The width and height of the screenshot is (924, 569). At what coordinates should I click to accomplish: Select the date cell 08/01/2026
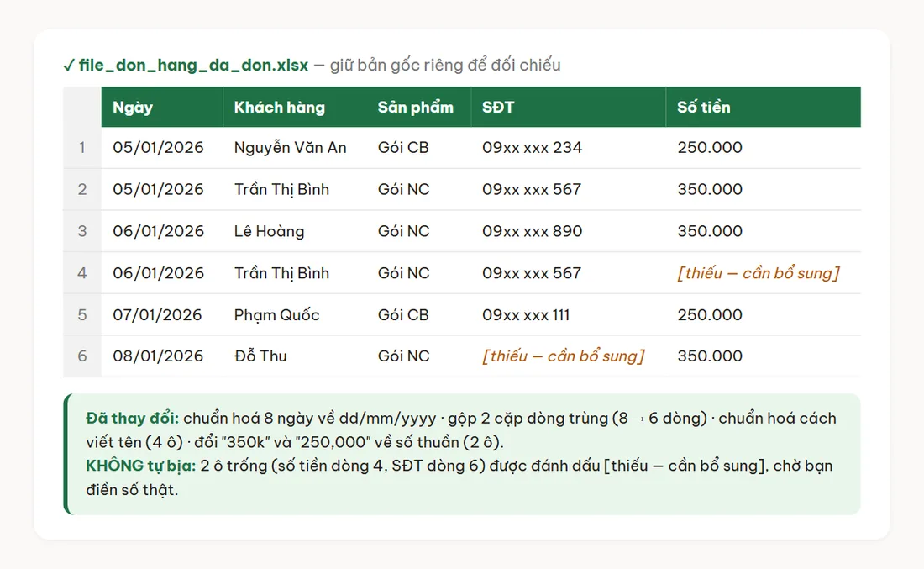(x=158, y=356)
